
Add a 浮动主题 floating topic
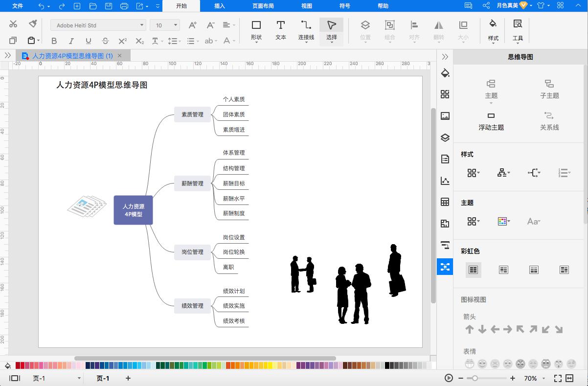[491, 120]
